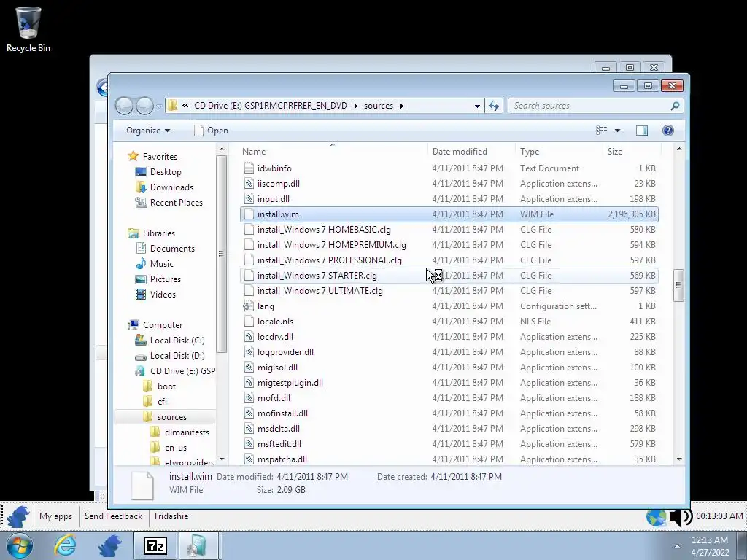Select the idwbinfo text document icon
The image size is (747, 560).
249,168
